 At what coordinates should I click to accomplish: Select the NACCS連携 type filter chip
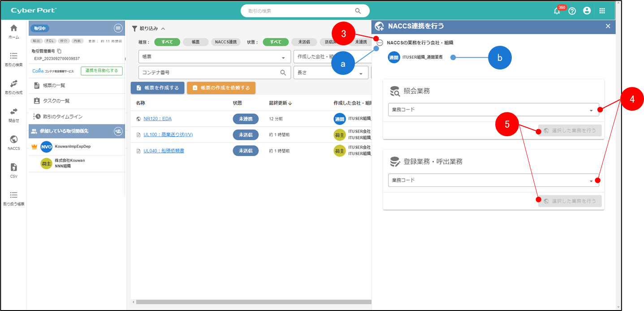point(226,42)
